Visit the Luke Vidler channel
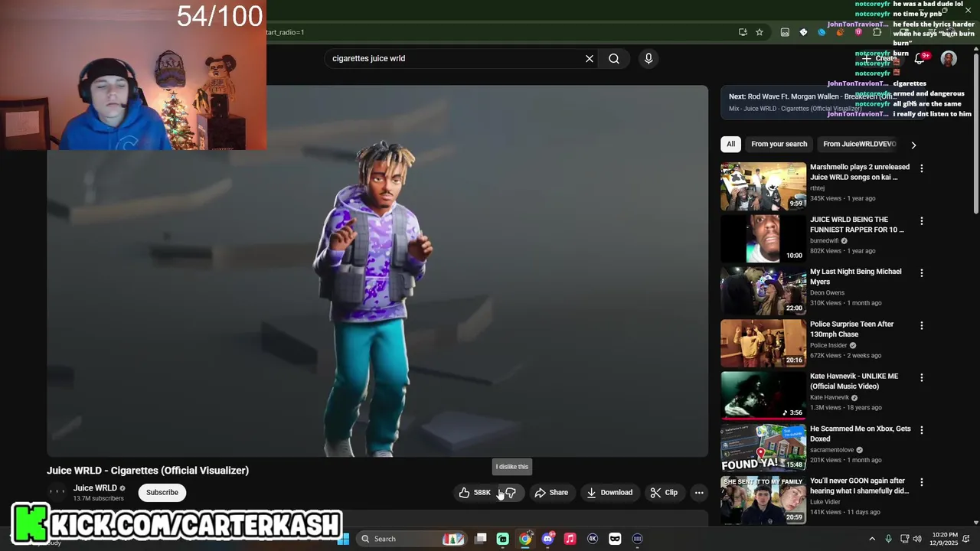The image size is (980, 551). click(826, 502)
